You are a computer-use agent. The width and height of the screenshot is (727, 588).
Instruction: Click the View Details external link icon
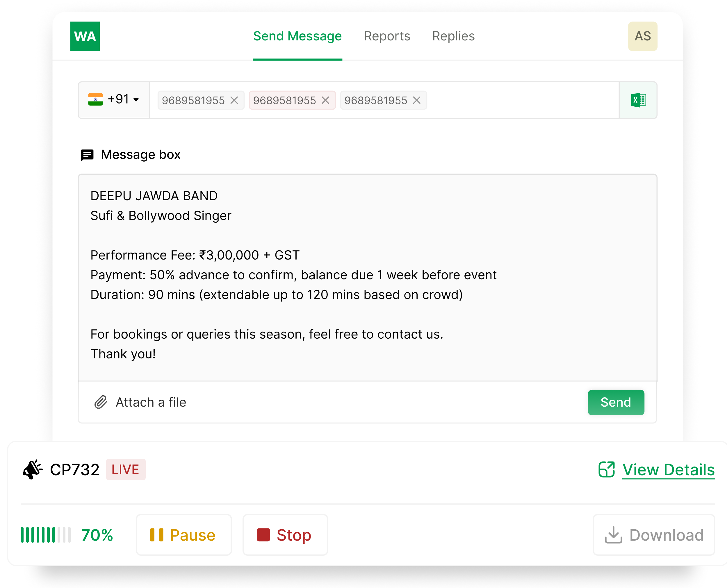point(606,469)
